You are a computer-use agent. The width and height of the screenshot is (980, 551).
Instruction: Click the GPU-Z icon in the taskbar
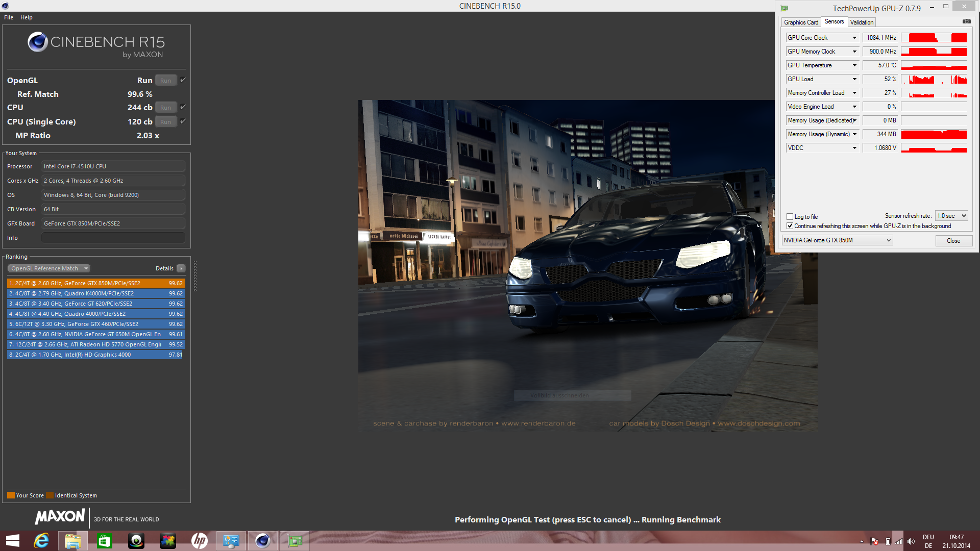(x=294, y=541)
